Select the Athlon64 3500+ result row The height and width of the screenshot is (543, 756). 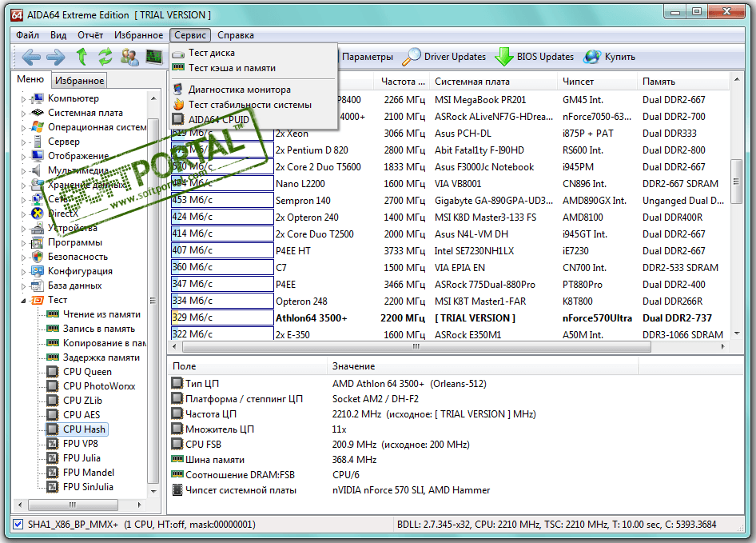coord(448,318)
